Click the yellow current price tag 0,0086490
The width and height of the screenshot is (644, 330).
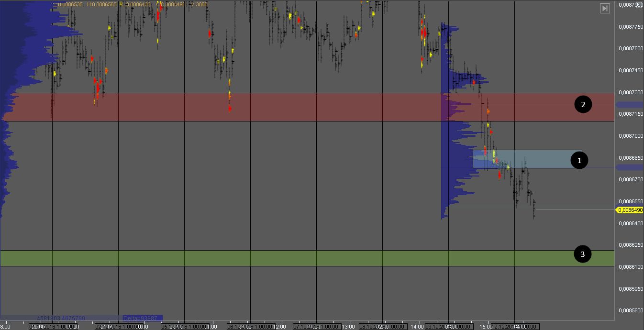pos(630,210)
